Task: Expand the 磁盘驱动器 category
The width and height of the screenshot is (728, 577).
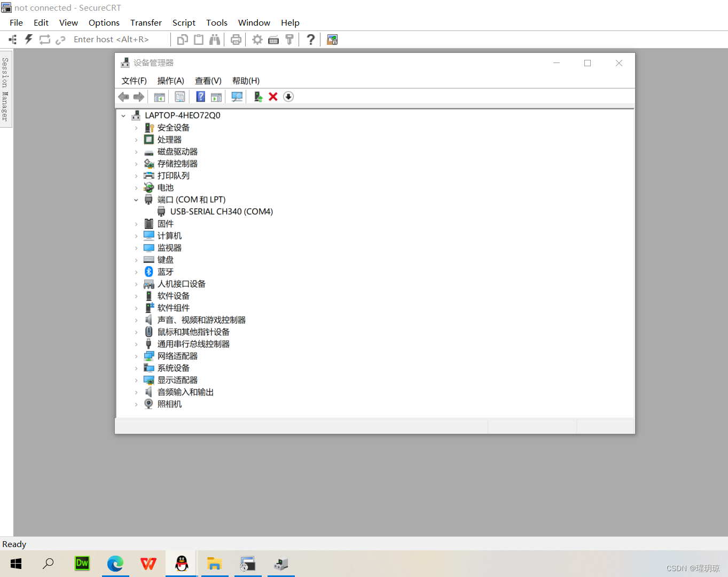Action: [136, 152]
